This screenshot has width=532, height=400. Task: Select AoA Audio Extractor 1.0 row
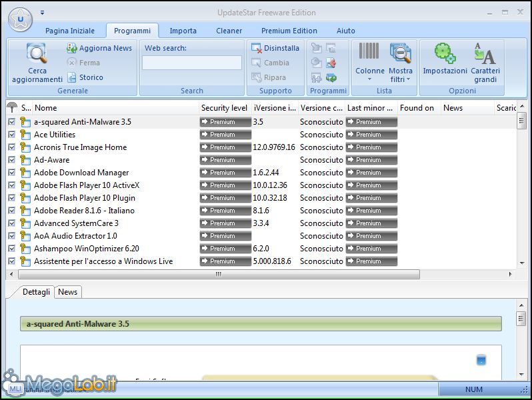coord(261,236)
